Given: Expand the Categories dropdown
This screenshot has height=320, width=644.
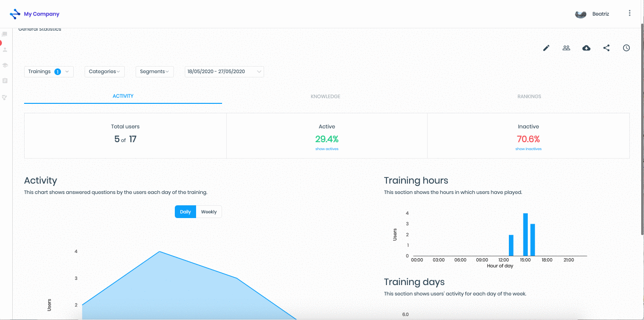Looking at the screenshot, I should 104,72.
